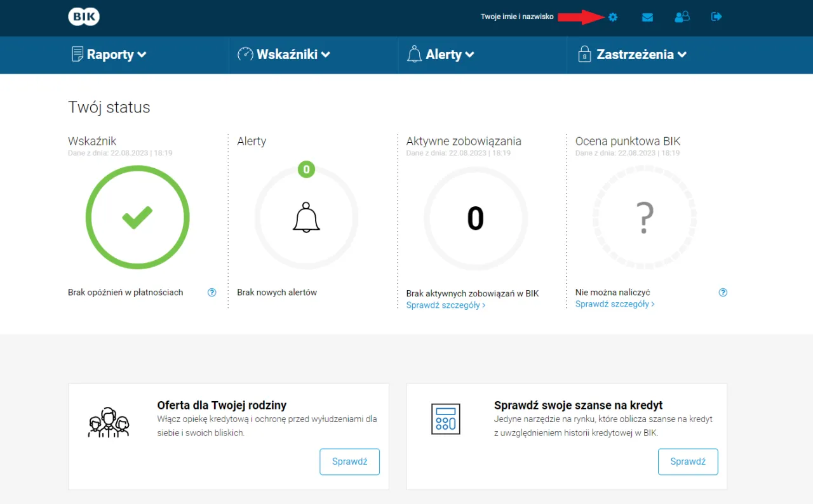Image resolution: width=813 pixels, height=504 pixels.
Task: Click the help icon beside Nie można naliczyć
Action: (723, 292)
